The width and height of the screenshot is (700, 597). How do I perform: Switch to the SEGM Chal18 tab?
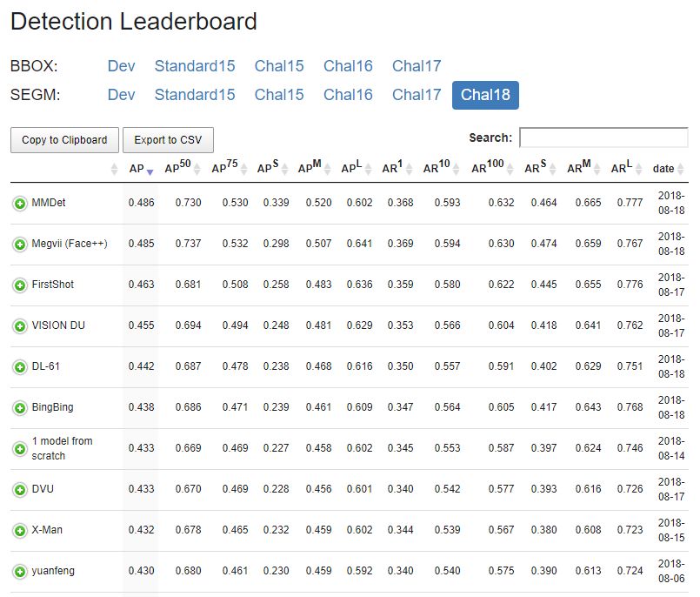pos(485,95)
